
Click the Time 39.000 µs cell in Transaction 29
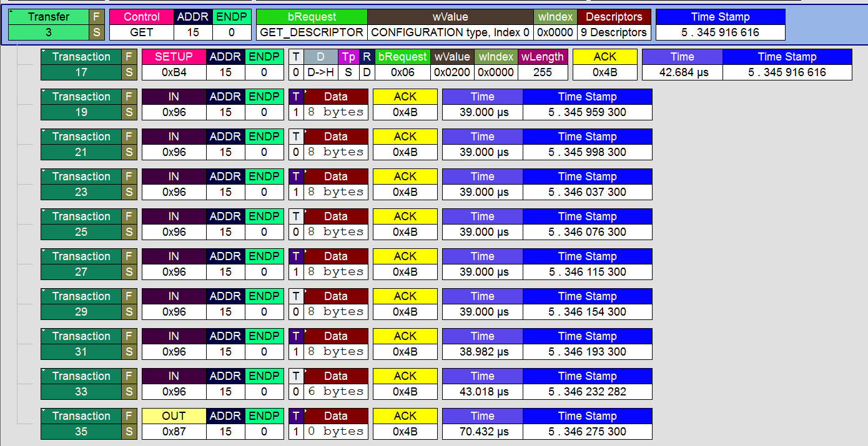coord(483,304)
